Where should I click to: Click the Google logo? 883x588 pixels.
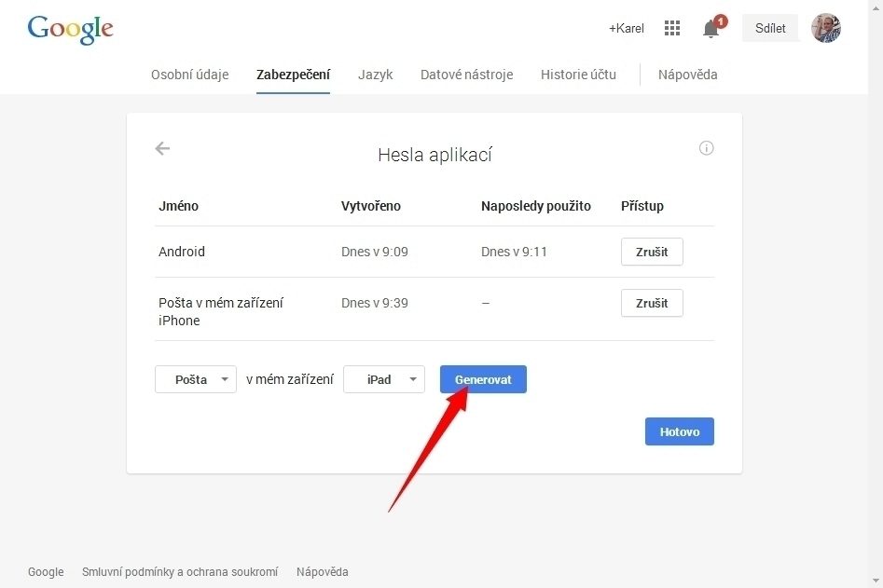coord(70,29)
